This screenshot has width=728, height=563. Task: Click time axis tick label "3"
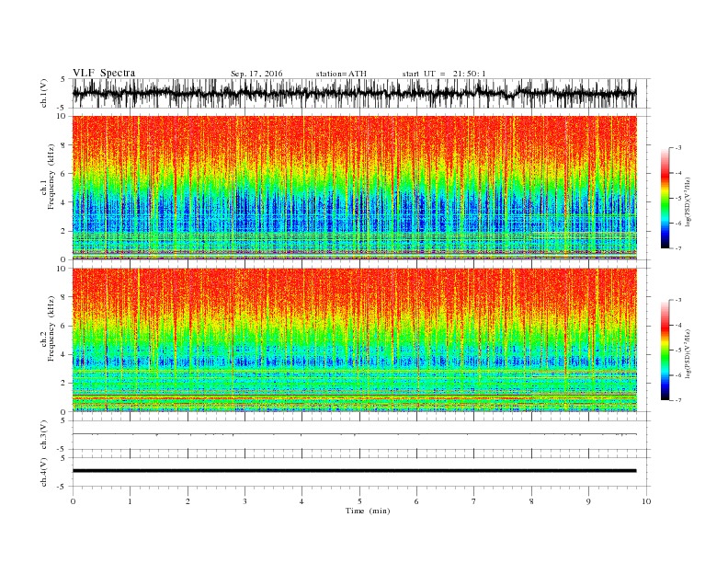point(245,501)
